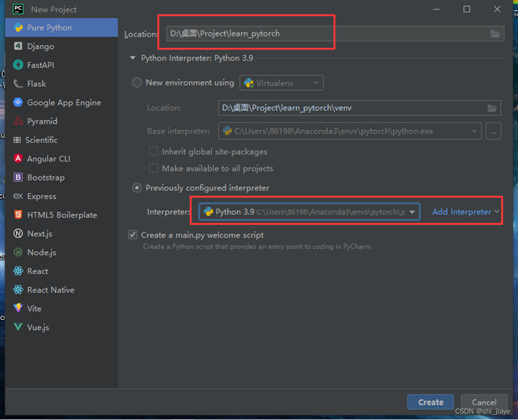Click the Create button

[x=430, y=402]
